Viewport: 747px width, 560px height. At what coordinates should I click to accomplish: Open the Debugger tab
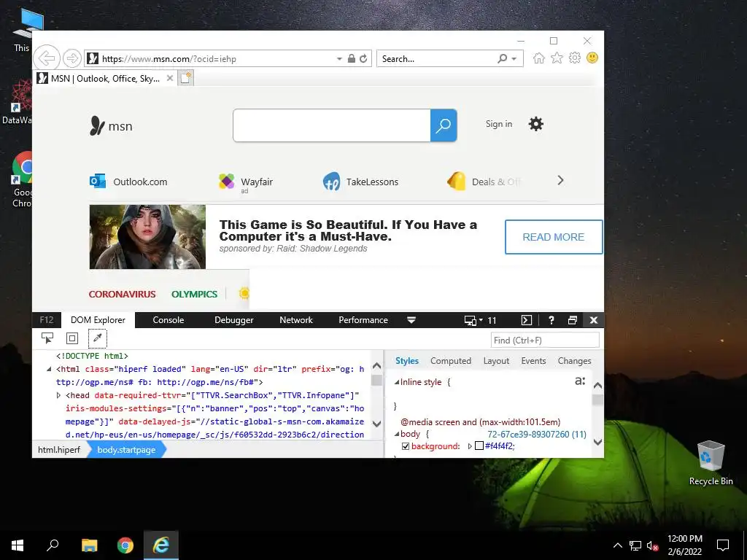[234, 320]
